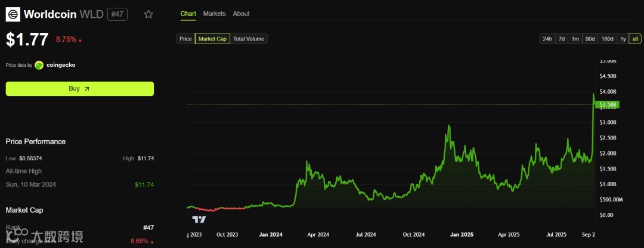Select the Market Cap chart mode

tap(212, 39)
